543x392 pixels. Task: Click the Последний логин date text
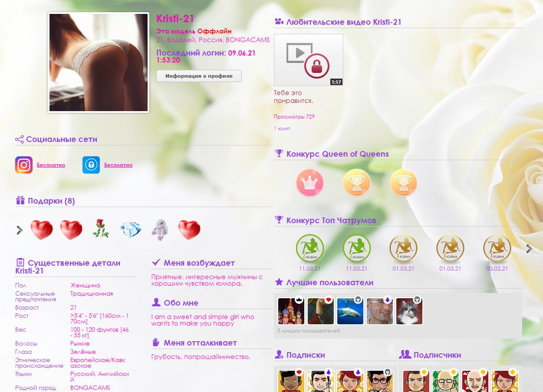point(206,56)
